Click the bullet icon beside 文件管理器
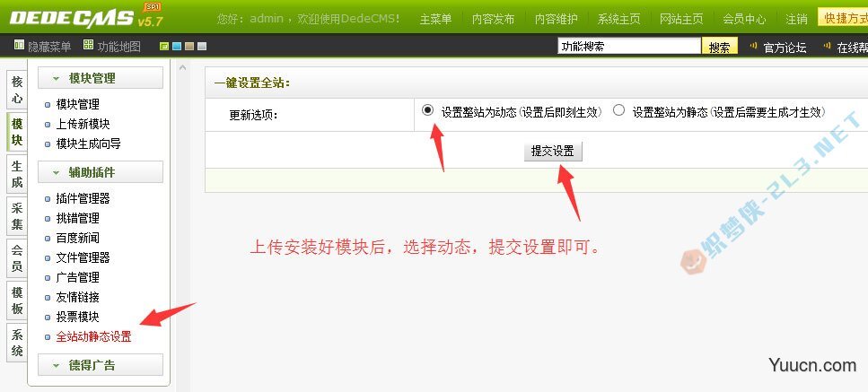Screen dimensions: 868x392 coord(48,258)
